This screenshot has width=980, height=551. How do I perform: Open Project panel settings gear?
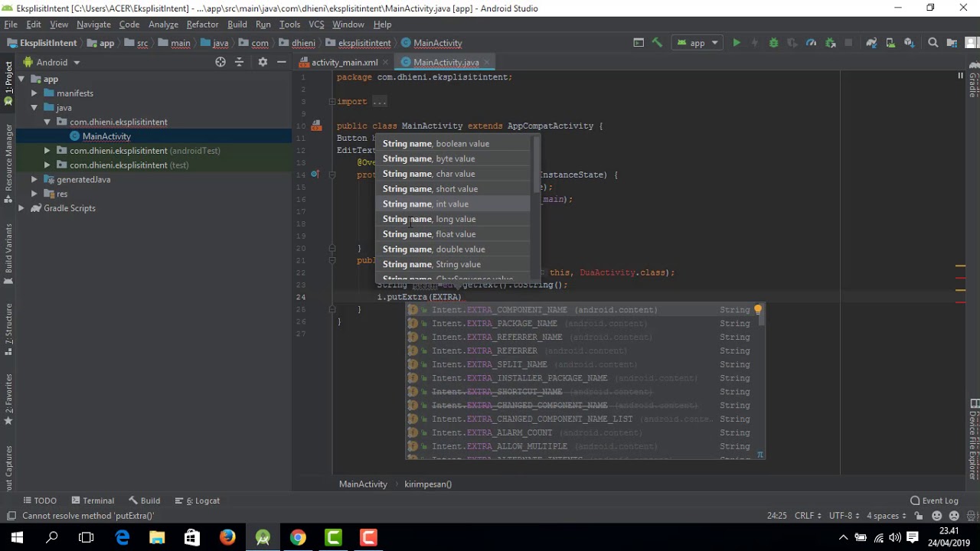pyautogui.click(x=263, y=62)
